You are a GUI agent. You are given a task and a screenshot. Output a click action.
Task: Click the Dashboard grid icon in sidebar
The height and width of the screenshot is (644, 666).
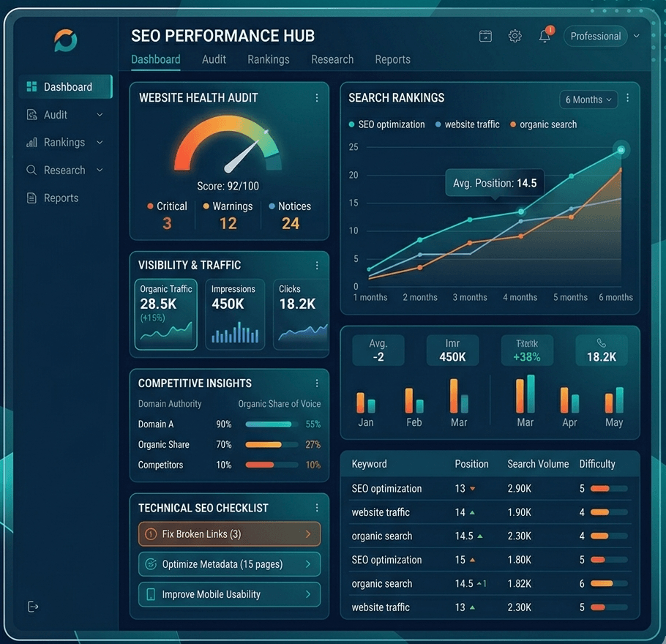point(31,86)
